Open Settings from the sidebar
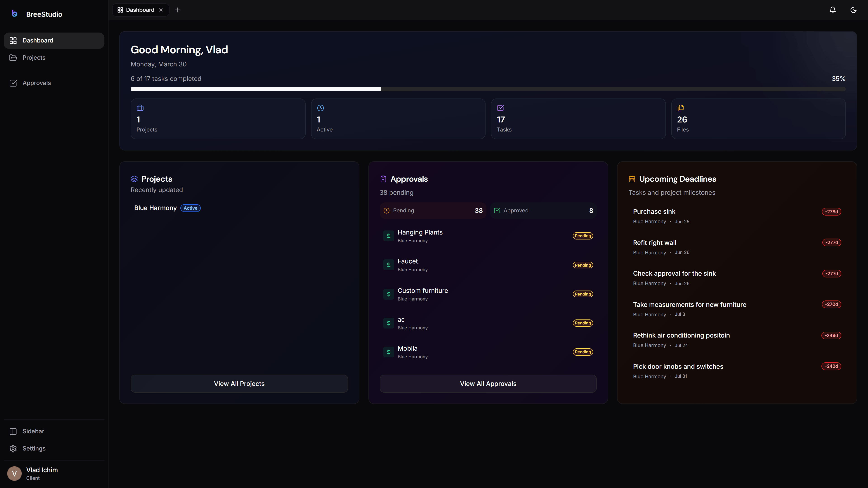Image resolution: width=868 pixels, height=488 pixels. (54, 448)
